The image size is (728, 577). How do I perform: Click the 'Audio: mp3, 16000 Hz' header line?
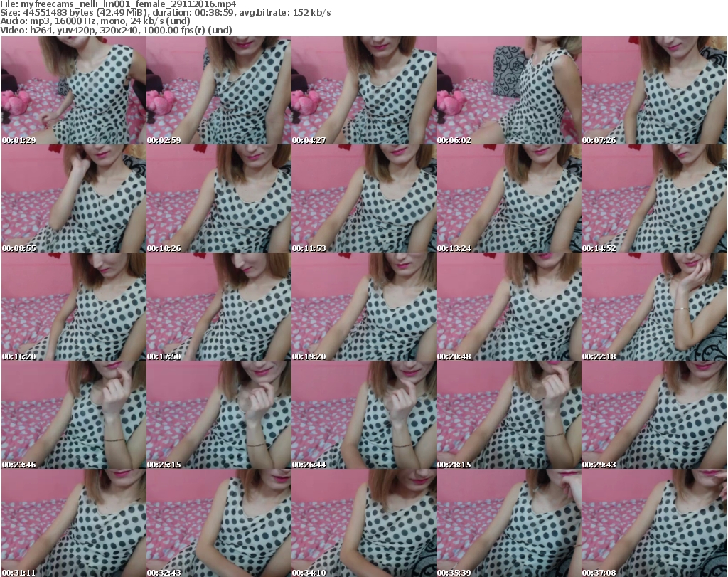point(95,21)
